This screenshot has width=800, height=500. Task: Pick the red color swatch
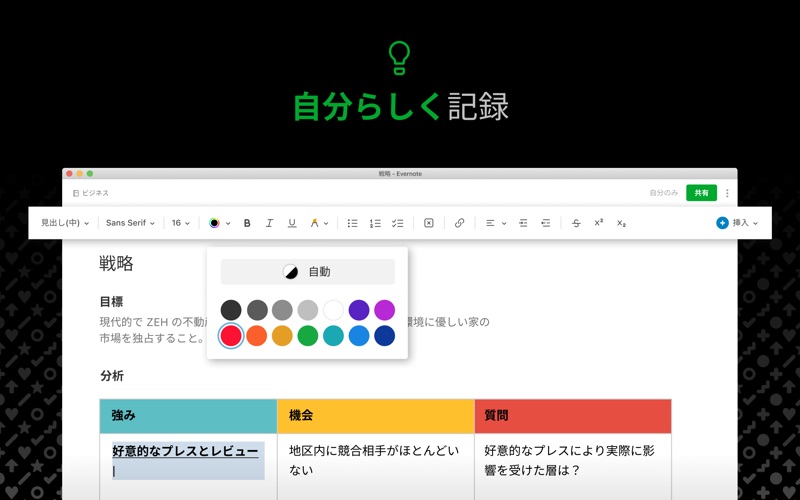coord(231,336)
